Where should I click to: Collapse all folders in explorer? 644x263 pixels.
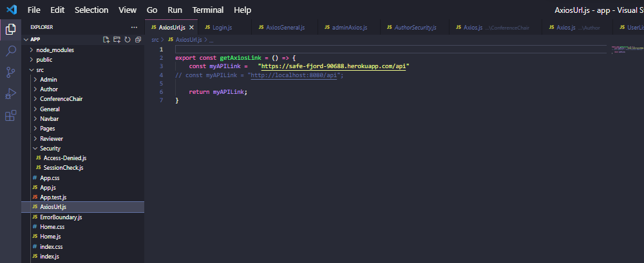138,39
